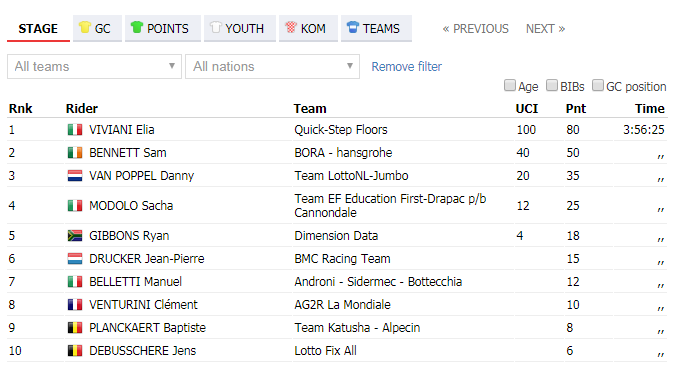Image resolution: width=675 pixels, height=367 pixels.
Task: Toggle the BIBs checkbox
Action: (x=552, y=85)
